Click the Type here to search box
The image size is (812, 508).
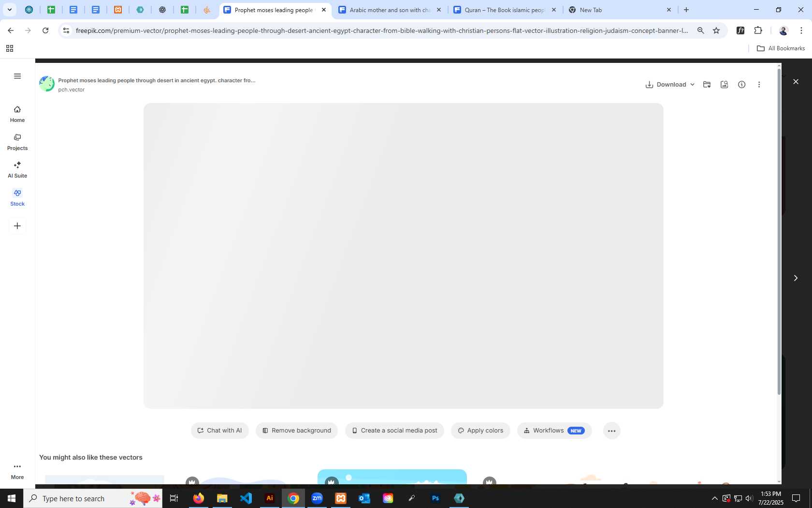93,498
